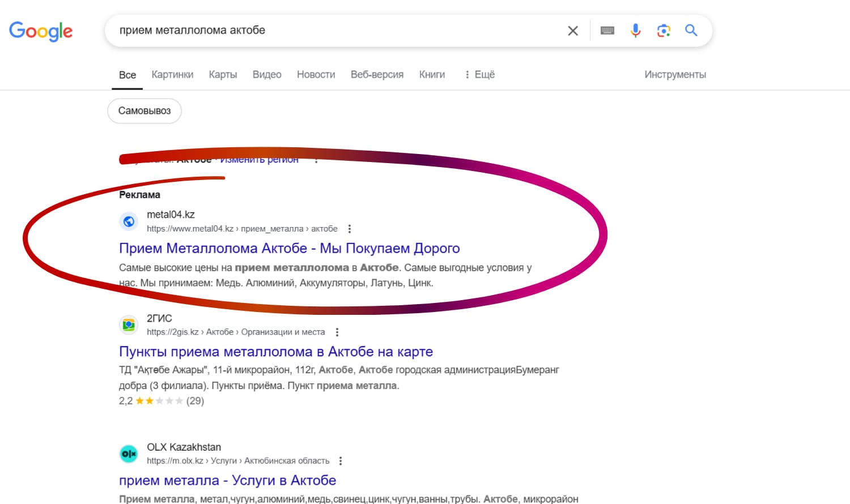Open three-dot menu for OLX result
The height and width of the screenshot is (504, 850).
click(x=341, y=461)
